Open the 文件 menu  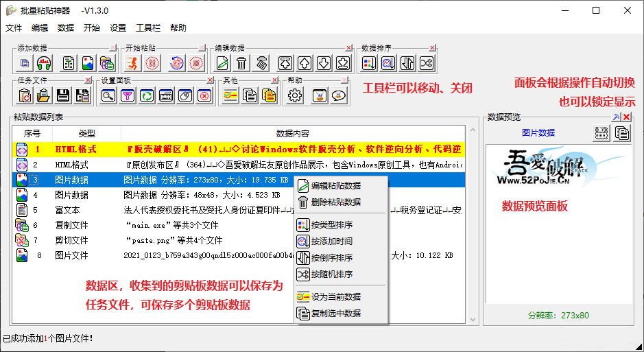pos(14,28)
